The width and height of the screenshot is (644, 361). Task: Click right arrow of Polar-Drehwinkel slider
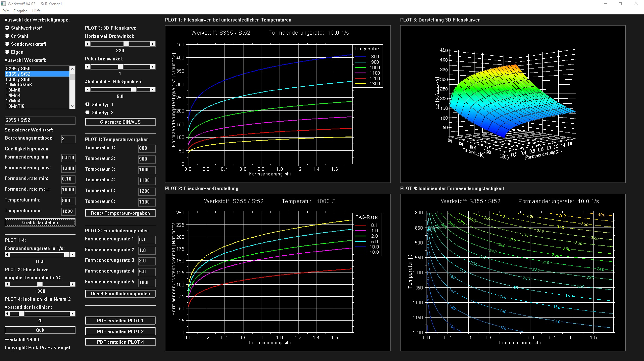(153, 67)
